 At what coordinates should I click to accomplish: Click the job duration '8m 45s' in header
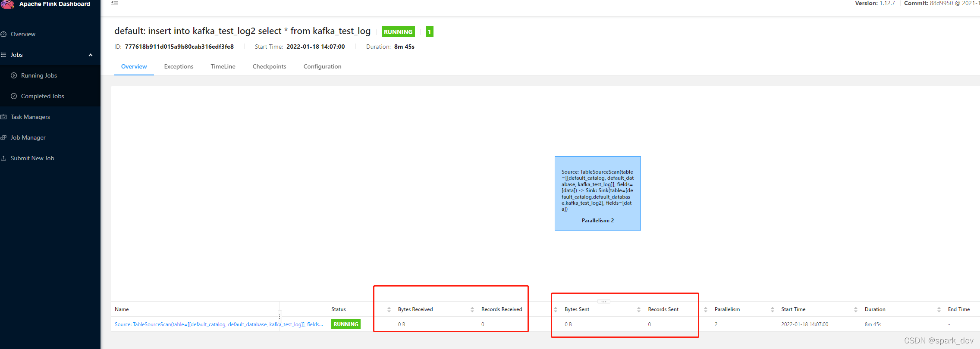click(x=404, y=47)
